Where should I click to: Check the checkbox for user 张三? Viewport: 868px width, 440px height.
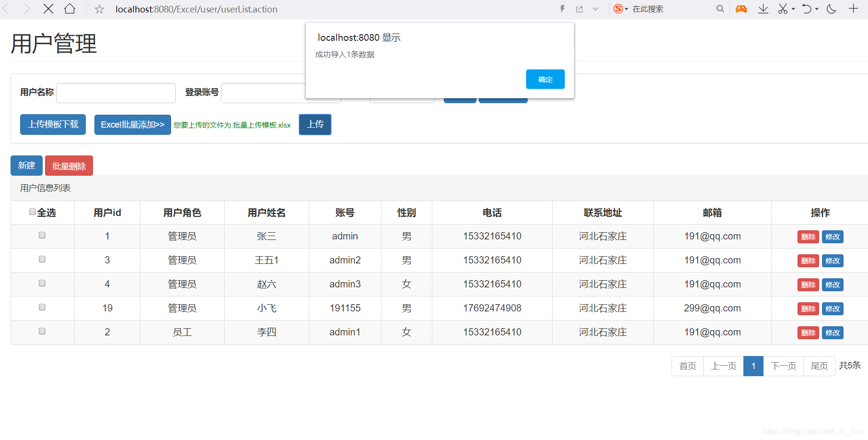(x=42, y=235)
